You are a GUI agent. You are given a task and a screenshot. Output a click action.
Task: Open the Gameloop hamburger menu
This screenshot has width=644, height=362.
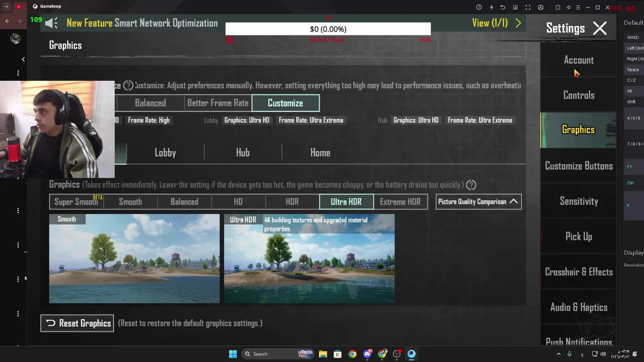[x=578, y=7]
